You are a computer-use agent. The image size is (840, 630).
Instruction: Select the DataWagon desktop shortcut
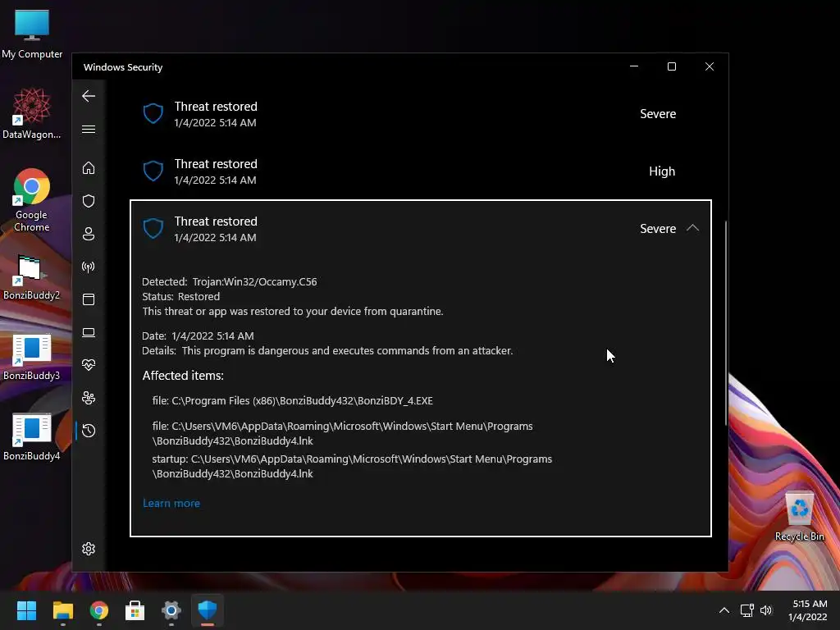(32, 113)
